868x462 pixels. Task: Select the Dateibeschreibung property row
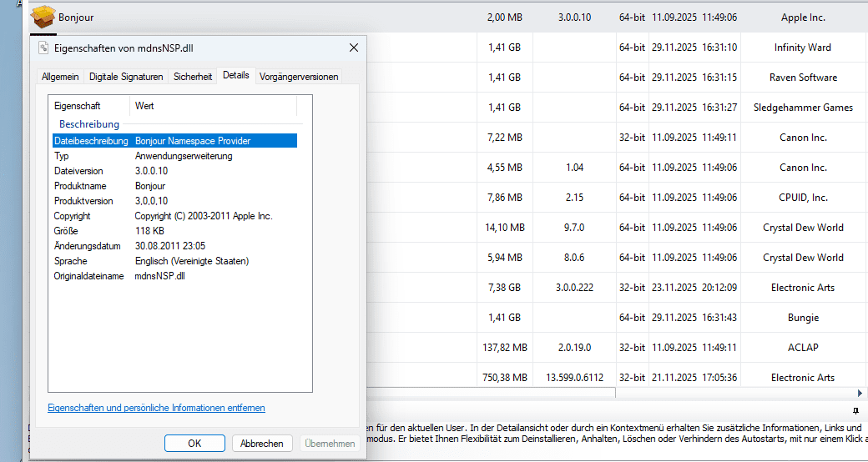[175, 141]
